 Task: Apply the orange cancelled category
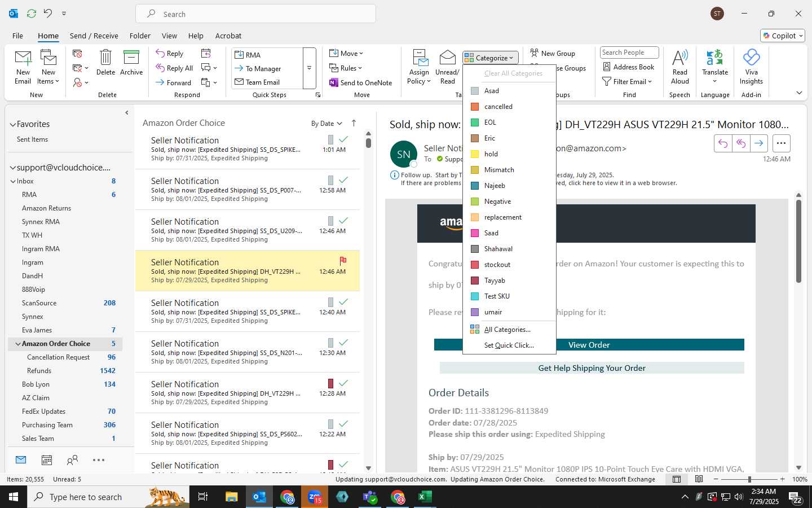click(509, 107)
